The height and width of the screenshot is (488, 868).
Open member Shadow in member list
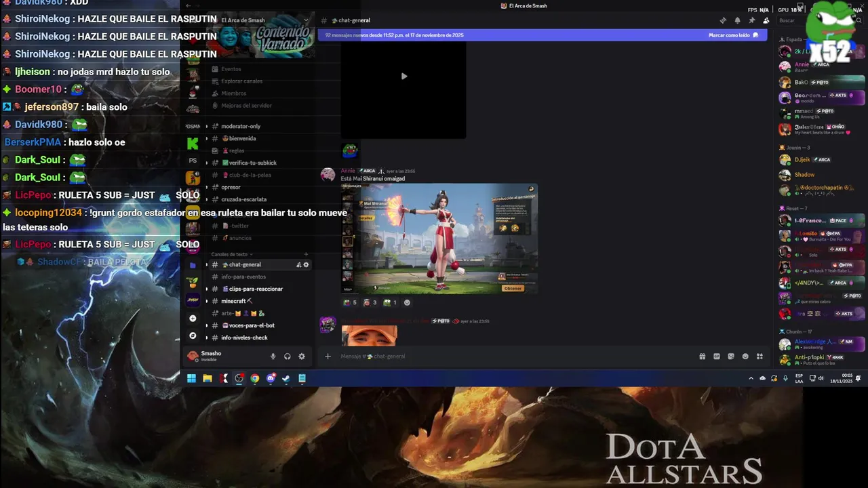822,175
